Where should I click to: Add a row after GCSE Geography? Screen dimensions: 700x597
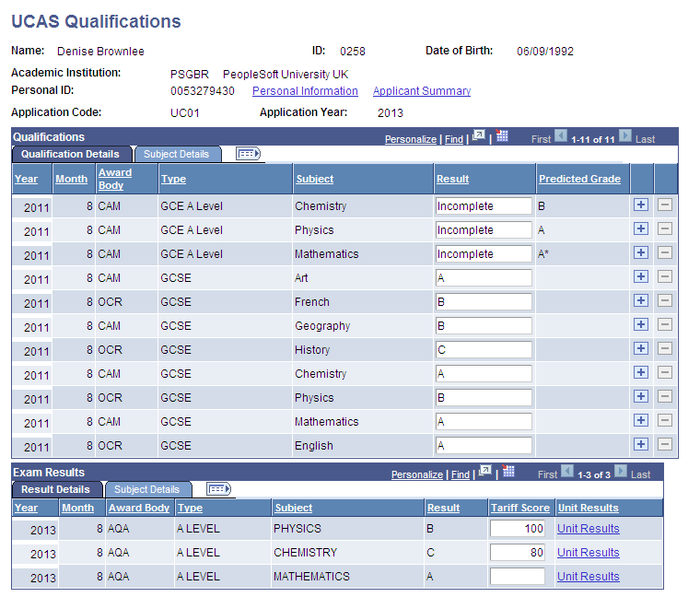click(641, 324)
